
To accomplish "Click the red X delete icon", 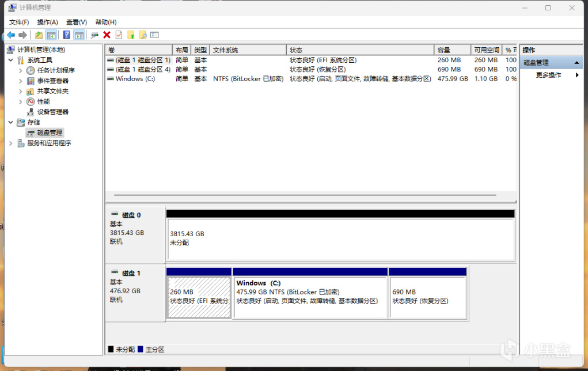I will 107,35.
